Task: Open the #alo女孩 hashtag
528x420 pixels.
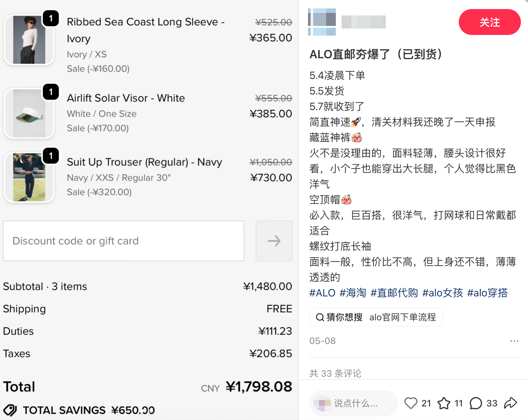Action: tap(443, 293)
